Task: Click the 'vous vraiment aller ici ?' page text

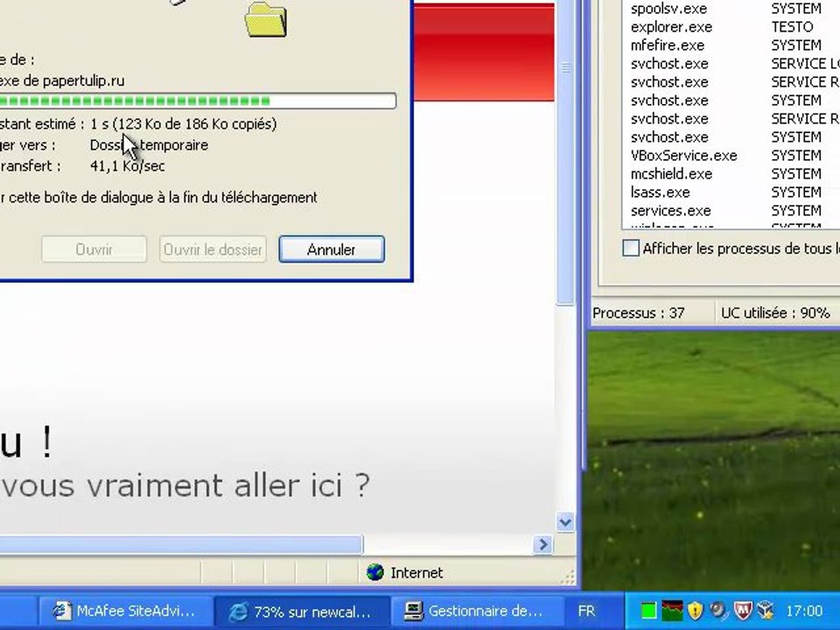Action: [x=185, y=486]
